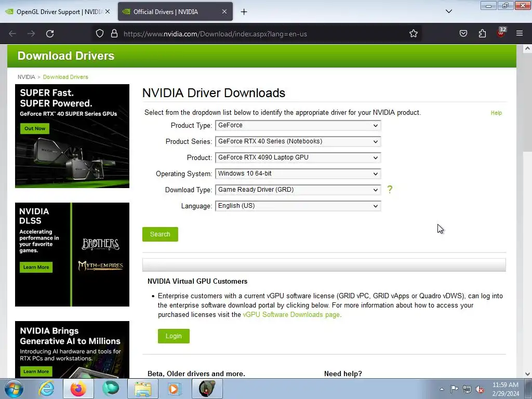532x399 pixels.
Task: Click the muted volume tray icon
Action: pos(480,389)
